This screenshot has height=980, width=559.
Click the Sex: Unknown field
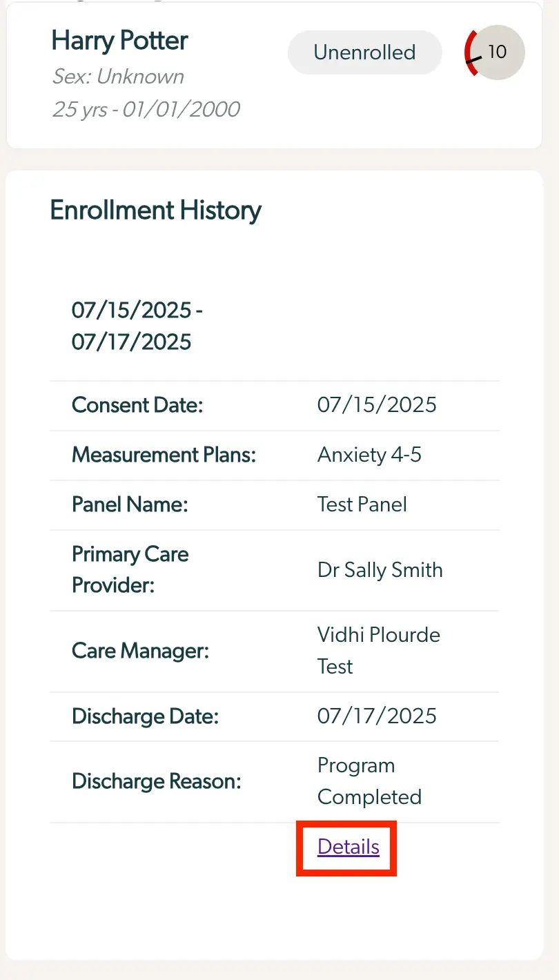coord(117,77)
